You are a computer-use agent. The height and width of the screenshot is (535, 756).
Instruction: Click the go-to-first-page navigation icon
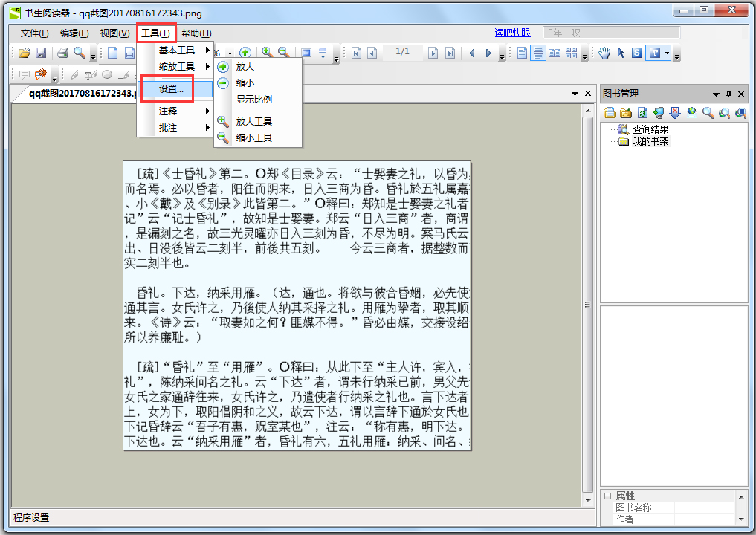356,53
